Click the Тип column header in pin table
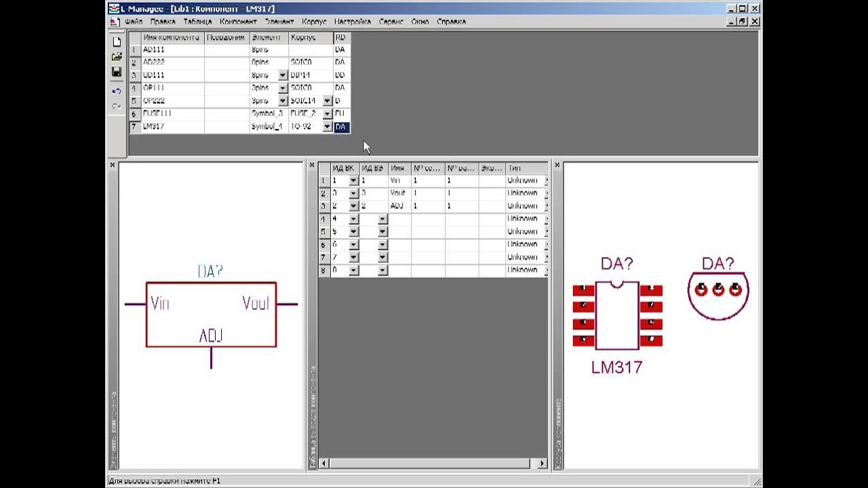Screen dimensions: 868x488 coord(526,168)
